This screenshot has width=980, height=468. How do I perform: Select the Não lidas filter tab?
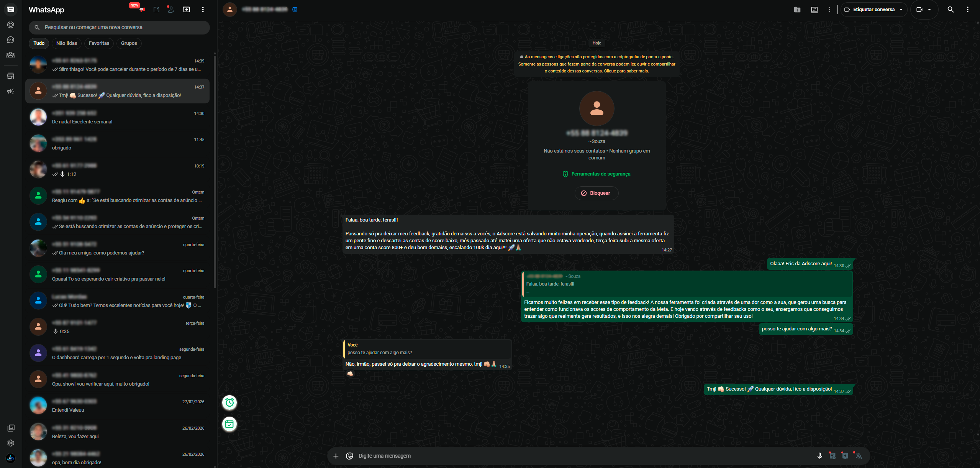tap(67, 43)
